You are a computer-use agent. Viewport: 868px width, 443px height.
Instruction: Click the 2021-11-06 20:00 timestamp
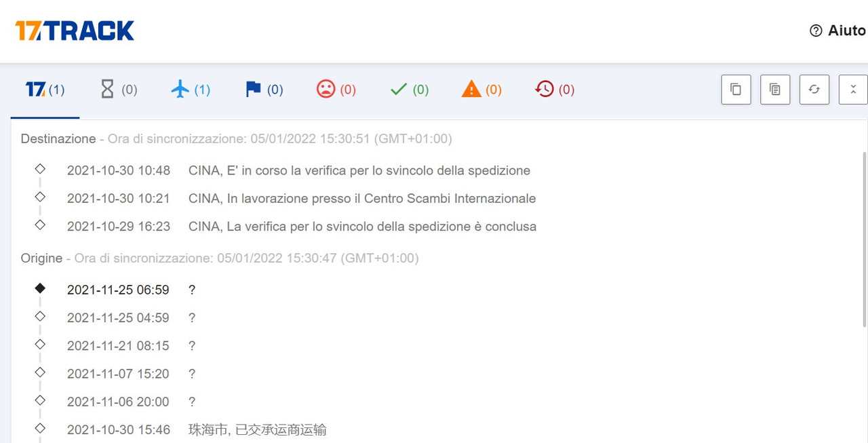click(118, 402)
